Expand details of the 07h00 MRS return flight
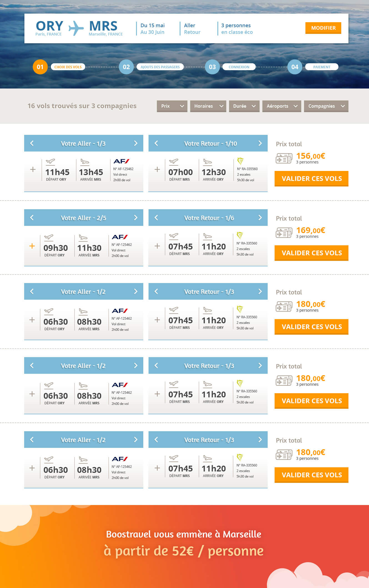The width and height of the screenshot is (369, 588). point(157,169)
